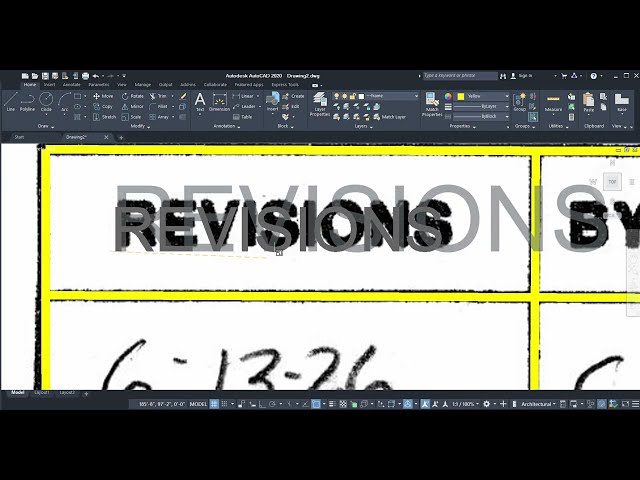640x480 pixels.
Task: Click the new drawing tab plus button
Action: [x=121, y=138]
